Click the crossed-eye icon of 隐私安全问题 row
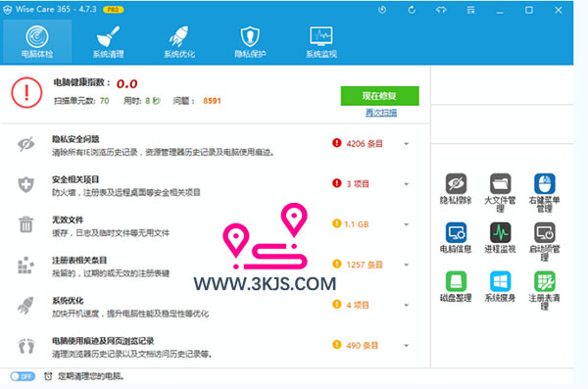The width and height of the screenshot is (588, 389). tap(25, 144)
